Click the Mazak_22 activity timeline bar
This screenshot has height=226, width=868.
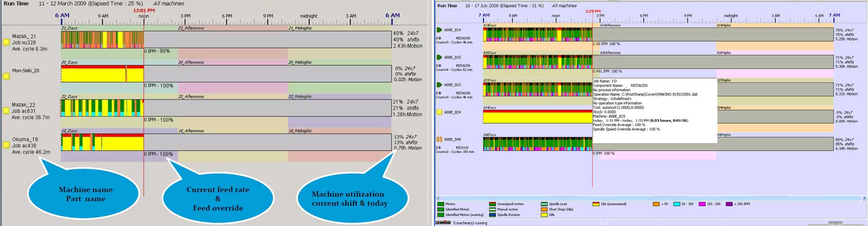(x=102, y=108)
